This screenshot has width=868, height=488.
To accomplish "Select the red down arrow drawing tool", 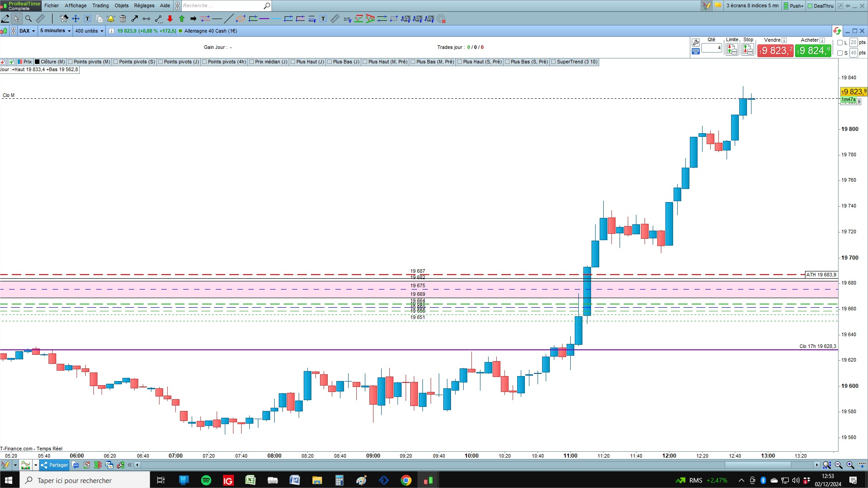I will [170, 19].
